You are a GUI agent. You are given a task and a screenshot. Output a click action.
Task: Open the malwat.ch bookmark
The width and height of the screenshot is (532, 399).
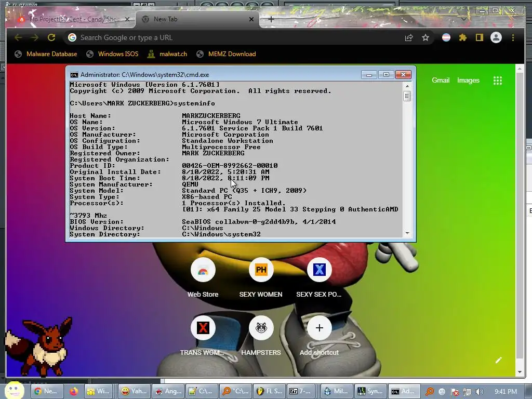tap(167, 54)
